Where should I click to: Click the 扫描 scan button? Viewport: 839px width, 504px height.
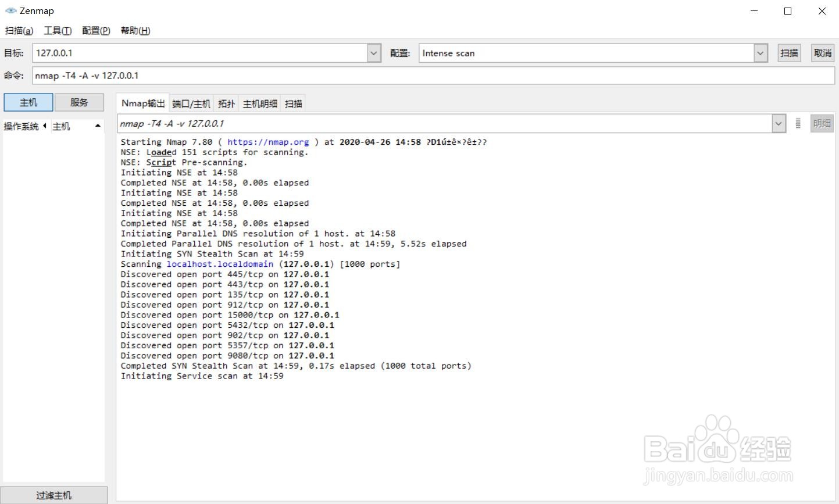click(x=789, y=53)
